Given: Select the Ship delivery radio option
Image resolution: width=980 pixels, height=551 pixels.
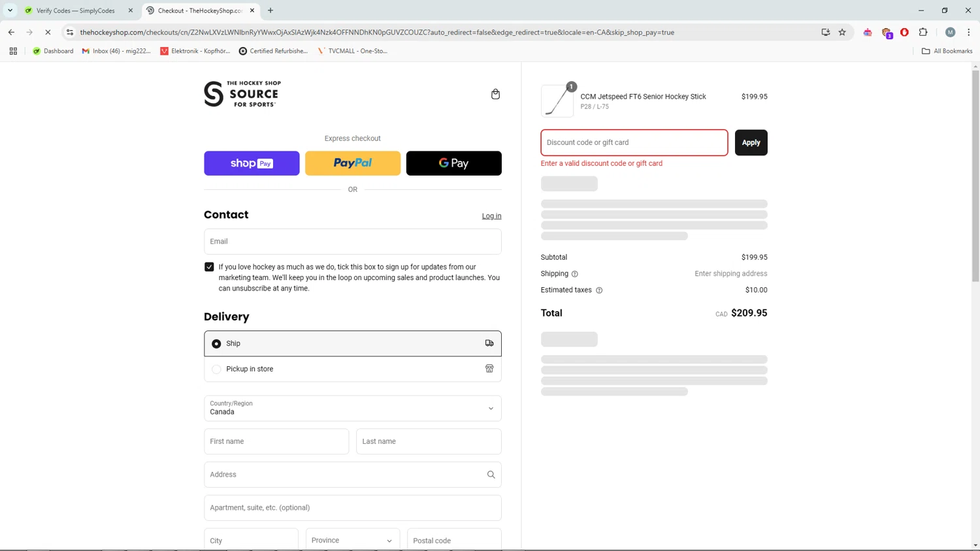Looking at the screenshot, I should [x=216, y=343].
